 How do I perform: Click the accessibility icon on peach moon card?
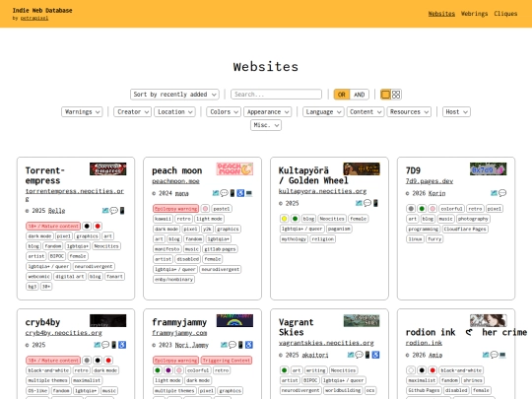pos(240,193)
